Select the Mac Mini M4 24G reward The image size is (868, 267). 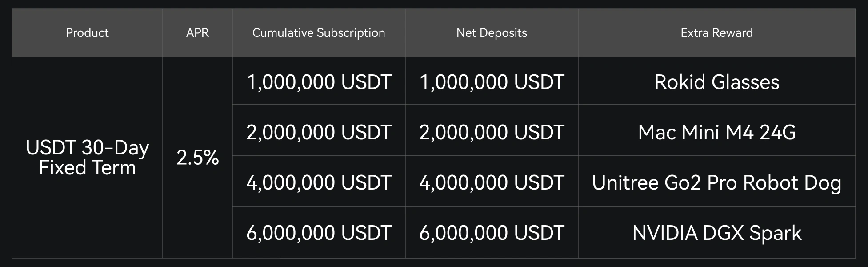716,132
